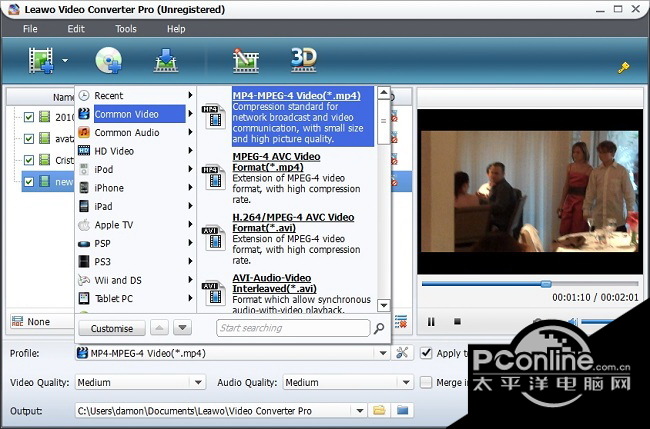The height and width of the screenshot is (429, 650).
Task: Expand the Tablet PC submenu arrow
Action: [190, 298]
